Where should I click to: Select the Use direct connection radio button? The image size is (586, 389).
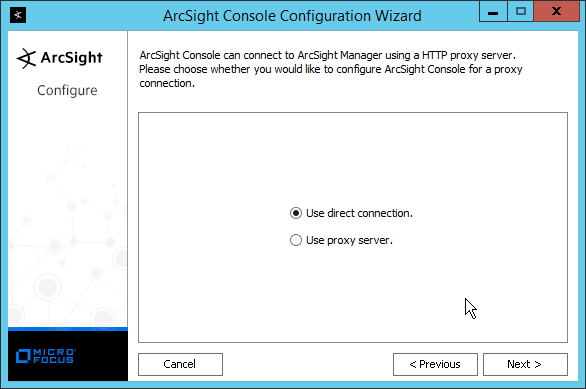pos(296,213)
